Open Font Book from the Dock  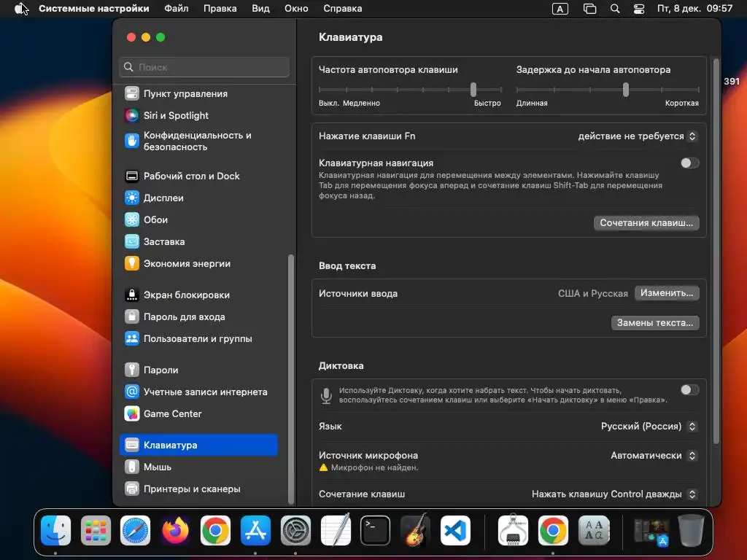pyautogui.click(x=594, y=530)
